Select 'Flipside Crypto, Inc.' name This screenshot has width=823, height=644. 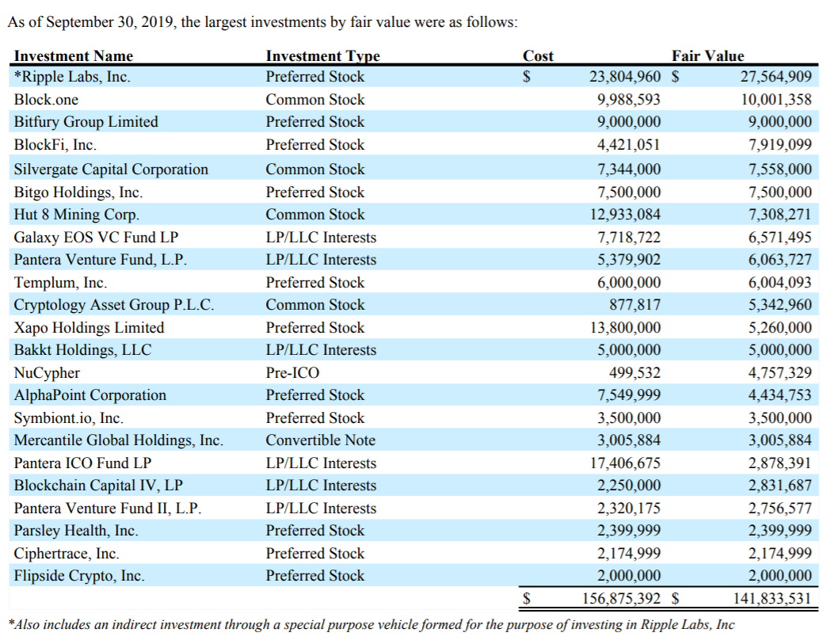point(79,576)
